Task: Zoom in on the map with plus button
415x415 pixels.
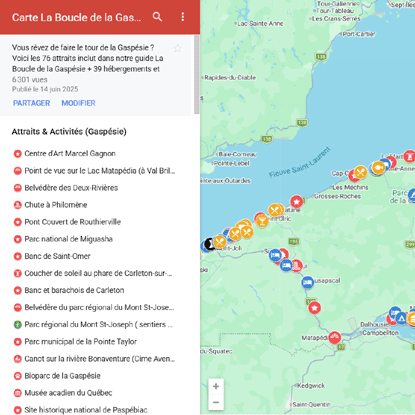Action: 216,386
